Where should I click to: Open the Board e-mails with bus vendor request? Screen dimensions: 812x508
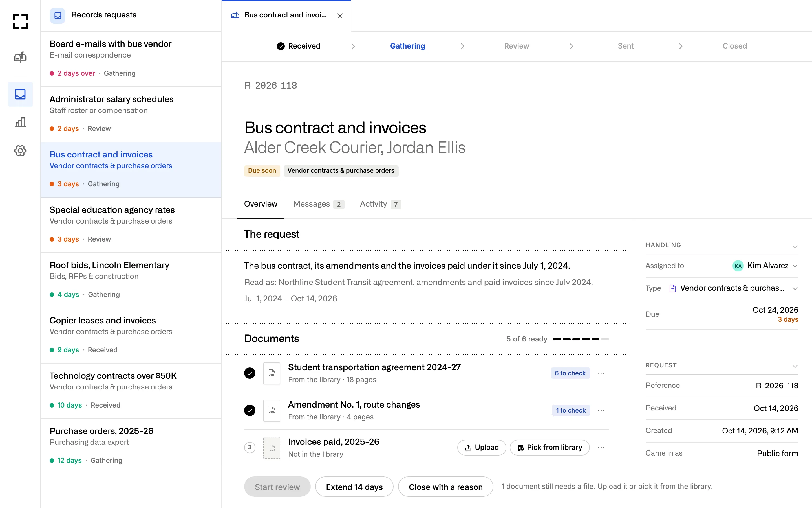pos(131,59)
